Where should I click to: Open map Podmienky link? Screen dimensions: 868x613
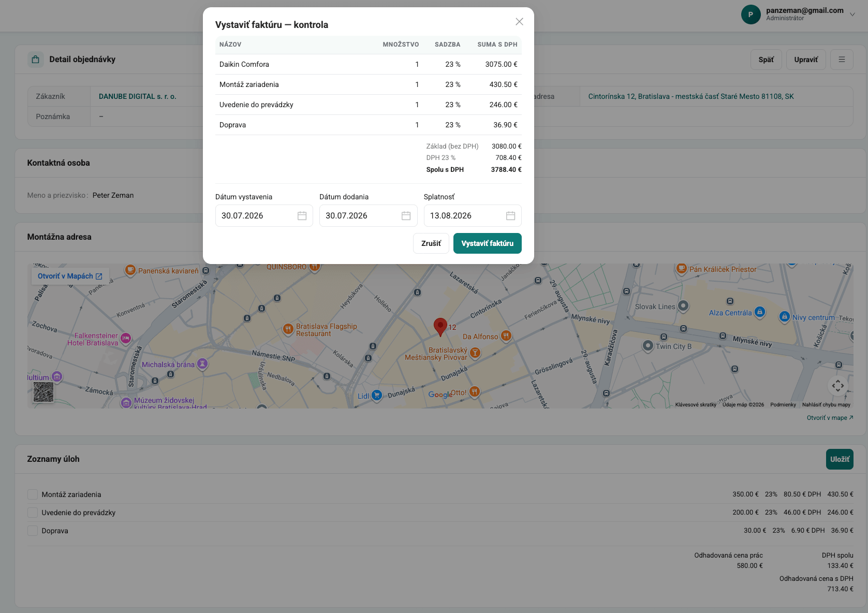pyautogui.click(x=783, y=405)
